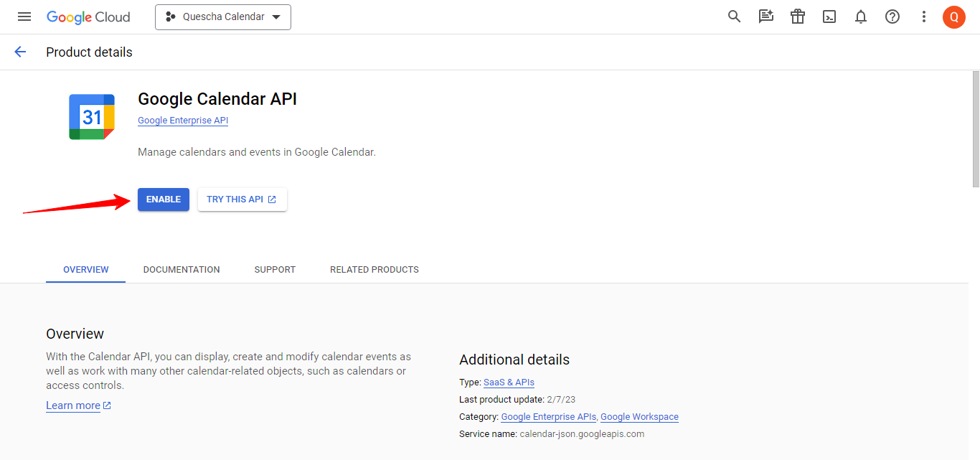Open the notifications bell
Image resolution: width=980 pixels, height=460 pixels.
(x=861, y=17)
